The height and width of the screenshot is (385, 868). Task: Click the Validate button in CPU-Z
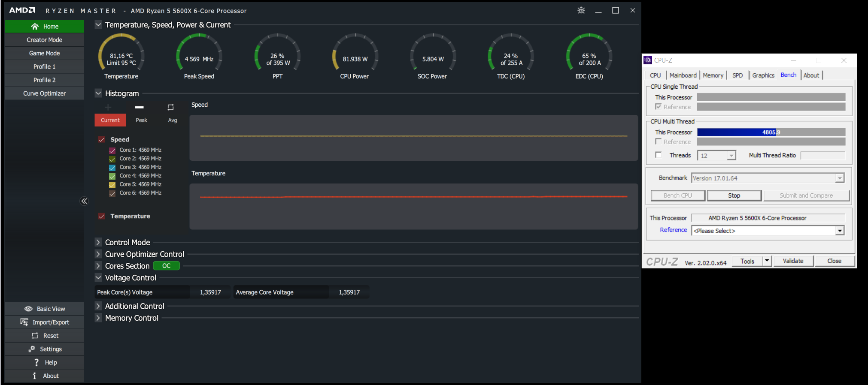[793, 261]
